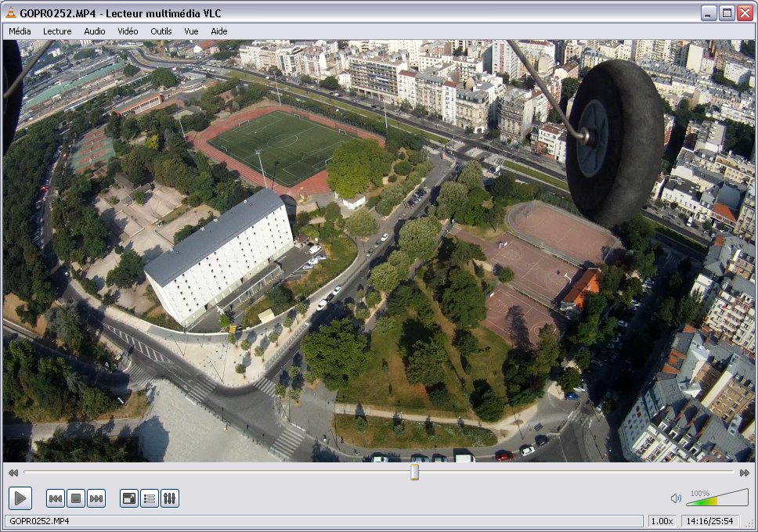Close the VLC media player window
The height and width of the screenshot is (532, 758).
pos(745,13)
